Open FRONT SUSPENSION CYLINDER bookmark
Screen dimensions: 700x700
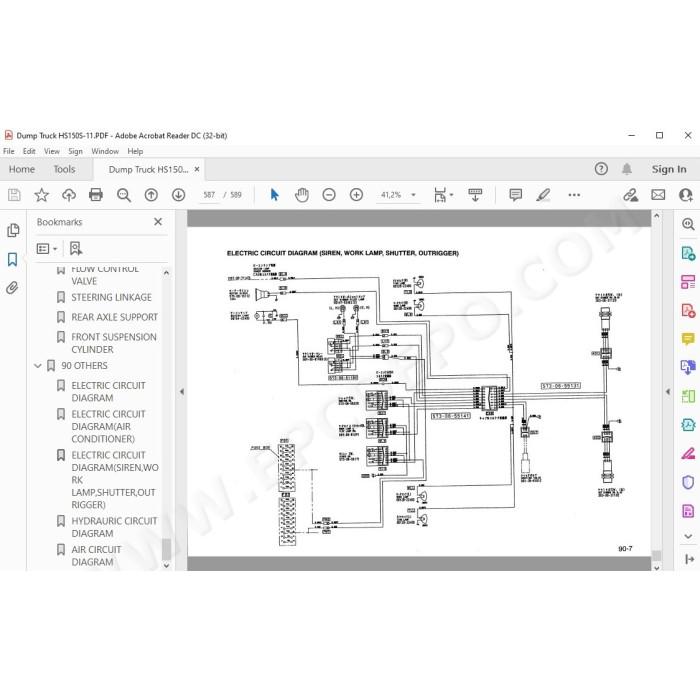(114, 343)
